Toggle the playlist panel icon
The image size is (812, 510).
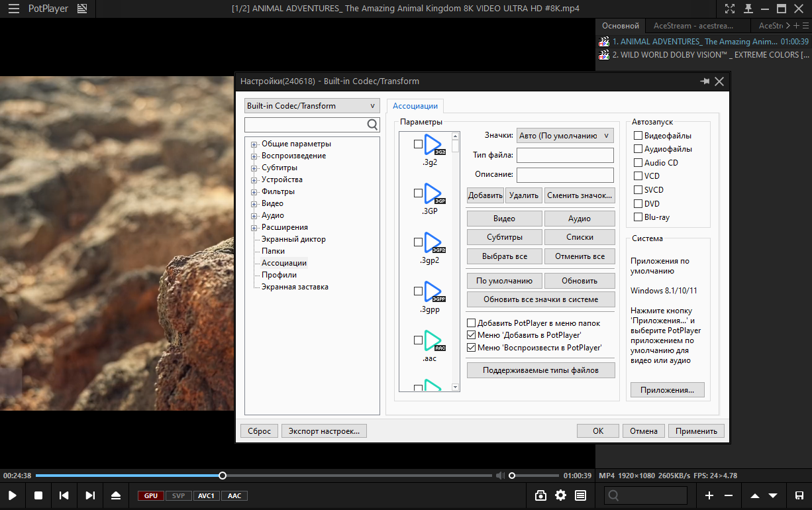(581, 495)
